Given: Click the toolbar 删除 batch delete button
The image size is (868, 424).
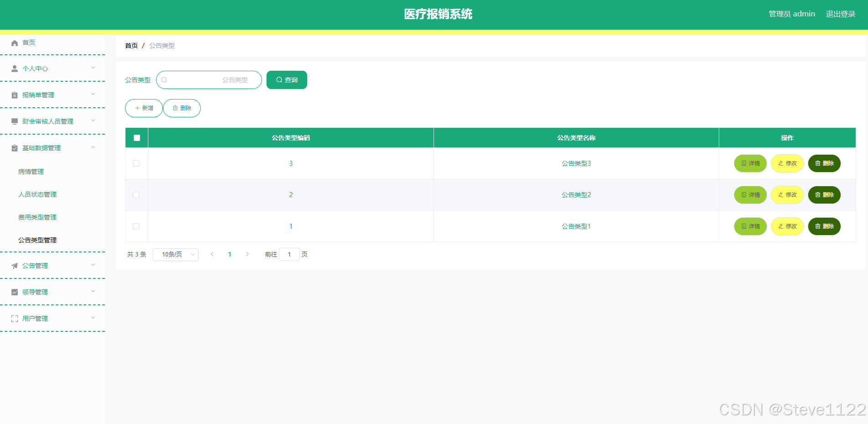Looking at the screenshot, I should pos(182,108).
